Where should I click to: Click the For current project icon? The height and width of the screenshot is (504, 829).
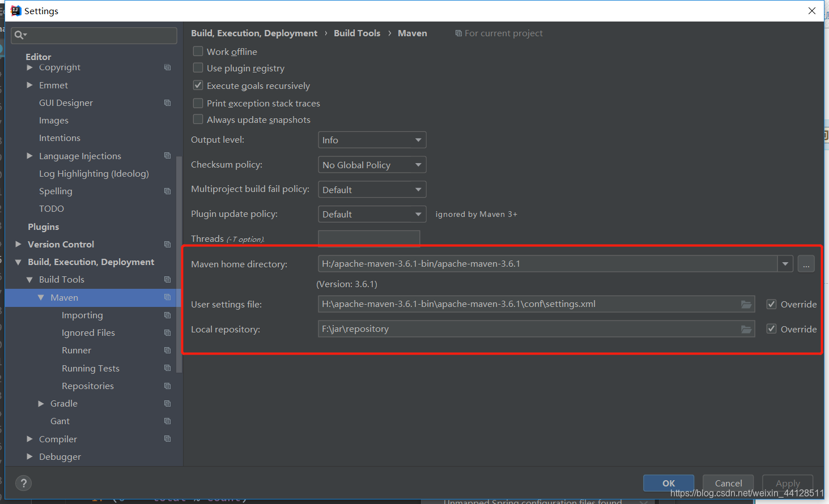[458, 33]
